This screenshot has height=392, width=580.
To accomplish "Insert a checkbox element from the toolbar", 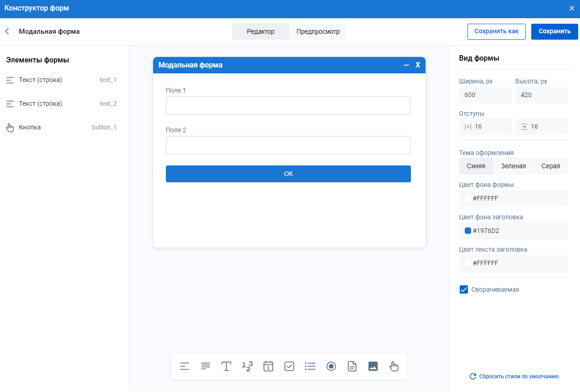I will tap(289, 366).
